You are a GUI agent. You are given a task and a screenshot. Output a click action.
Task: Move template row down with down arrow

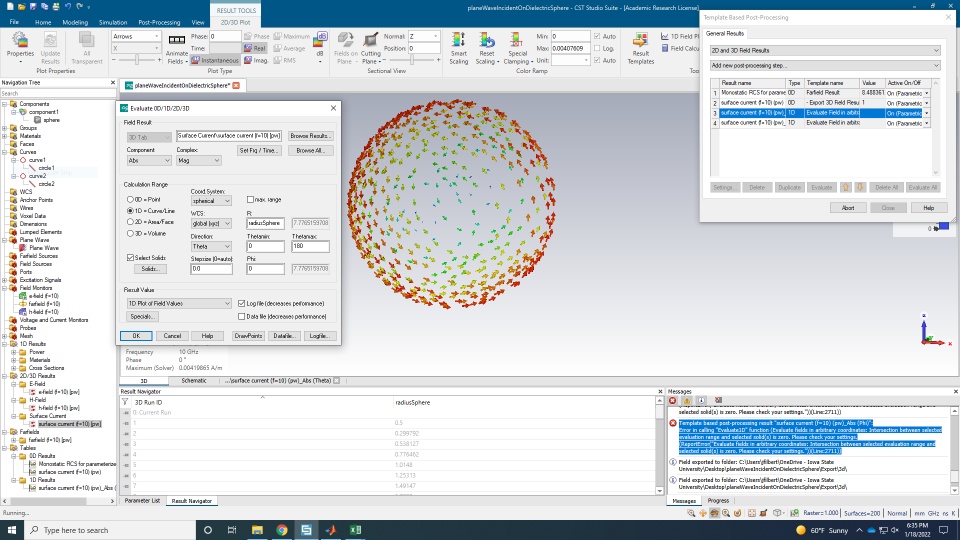[x=860, y=187]
